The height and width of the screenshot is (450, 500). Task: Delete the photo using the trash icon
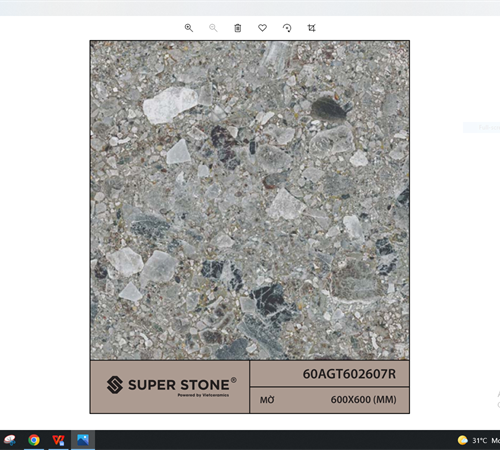point(238,28)
